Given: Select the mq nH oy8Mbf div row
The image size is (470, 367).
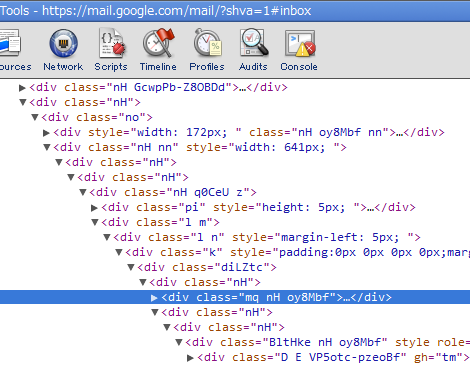Looking at the screenshot, I should 235,297.
